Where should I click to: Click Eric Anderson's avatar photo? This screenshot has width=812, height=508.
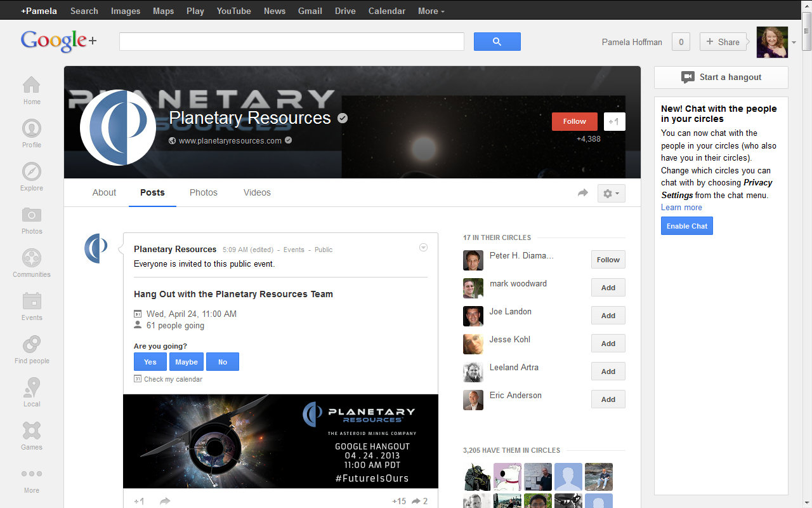pyautogui.click(x=473, y=400)
